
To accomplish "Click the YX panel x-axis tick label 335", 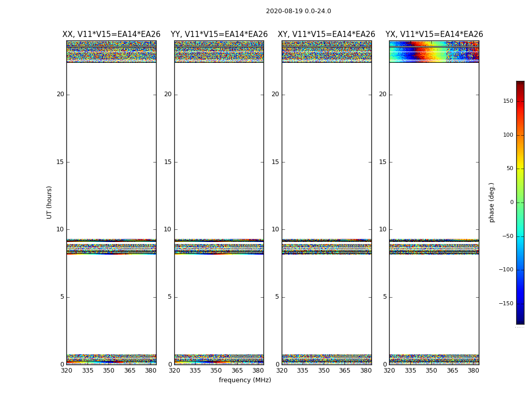I will (x=410, y=371).
